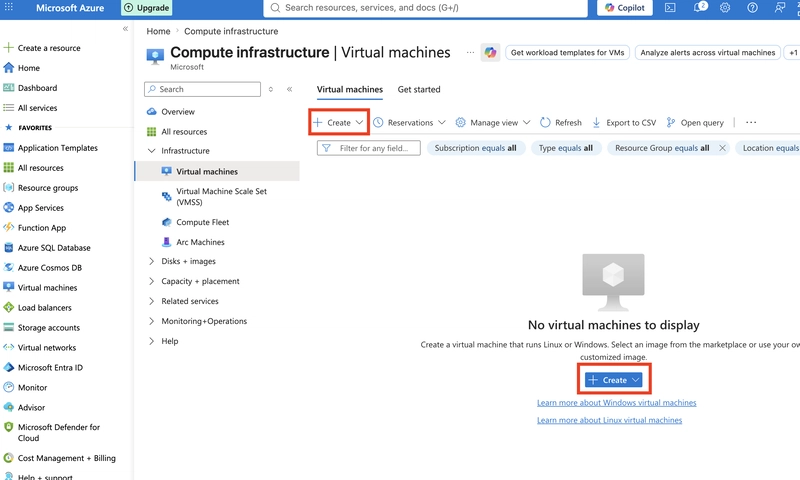Click the Upgrade button
The height and width of the screenshot is (480, 800).
pyautogui.click(x=146, y=8)
